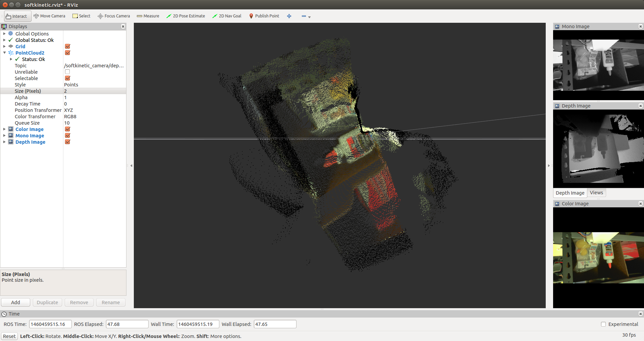Close the Mono Image panel
The height and width of the screenshot is (341, 644).
coord(640,26)
